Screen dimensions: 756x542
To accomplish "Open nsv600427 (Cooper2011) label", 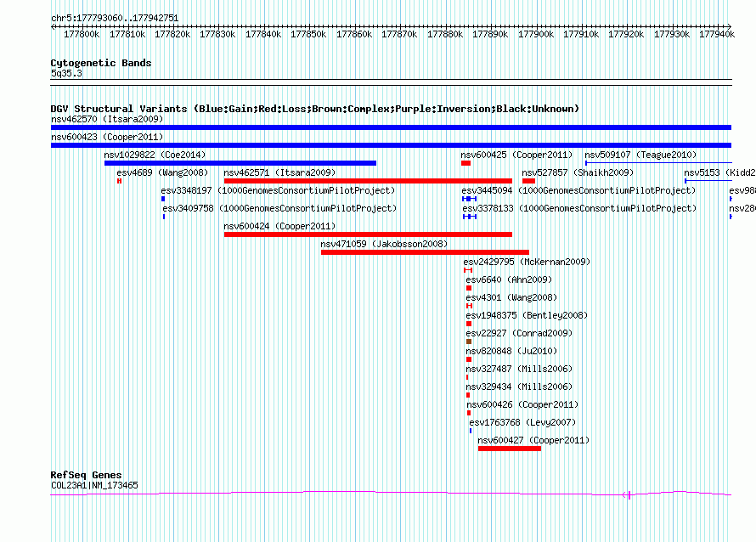I will coord(533,440).
